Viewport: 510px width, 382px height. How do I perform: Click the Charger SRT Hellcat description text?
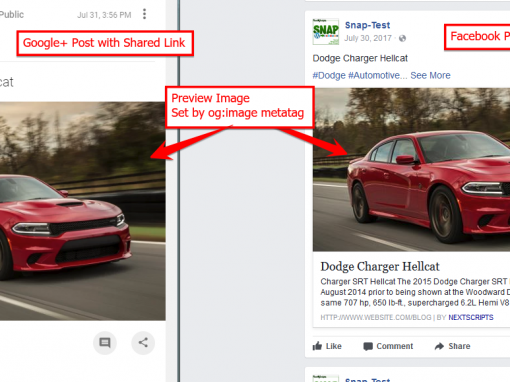415,292
